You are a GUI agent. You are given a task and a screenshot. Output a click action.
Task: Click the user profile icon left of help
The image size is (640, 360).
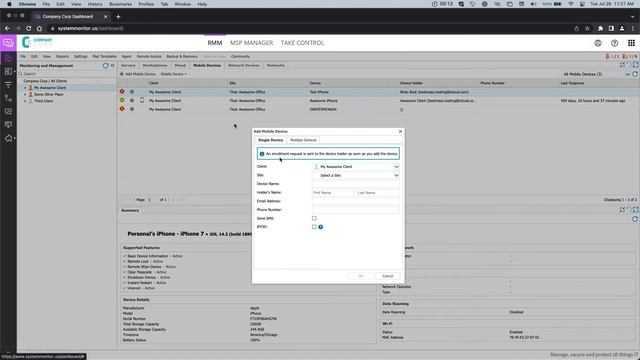pos(598,43)
